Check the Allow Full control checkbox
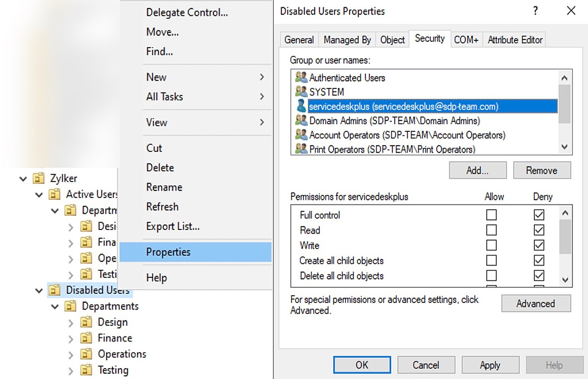This screenshot has width=588, height=379. click(491, 215)
